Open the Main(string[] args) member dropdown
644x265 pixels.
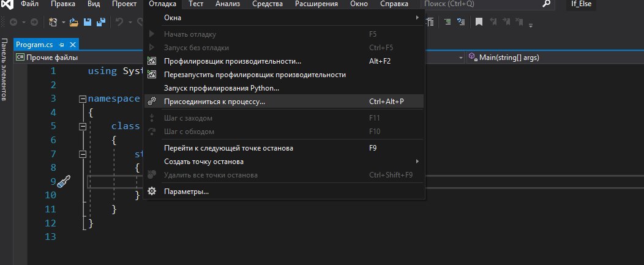[555, 58]
